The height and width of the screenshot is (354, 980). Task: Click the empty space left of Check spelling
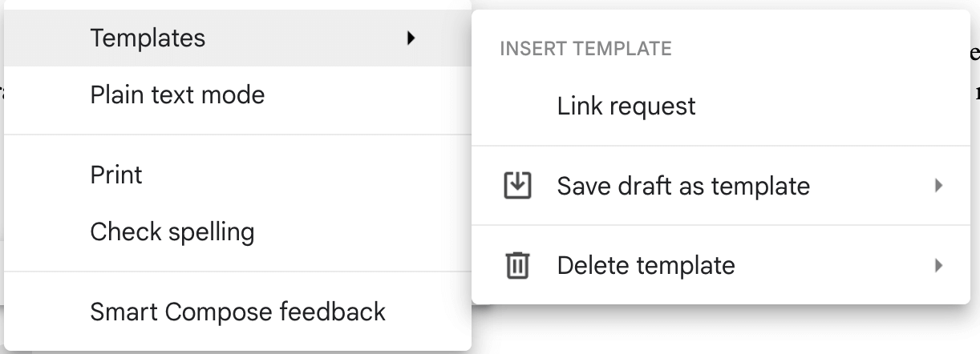point(48,232)
